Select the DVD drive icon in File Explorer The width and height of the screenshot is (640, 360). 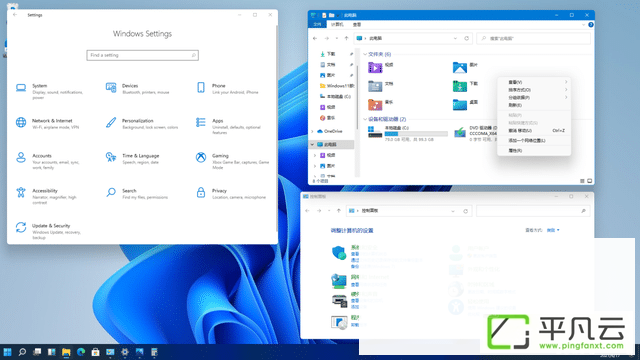point(460,133)
